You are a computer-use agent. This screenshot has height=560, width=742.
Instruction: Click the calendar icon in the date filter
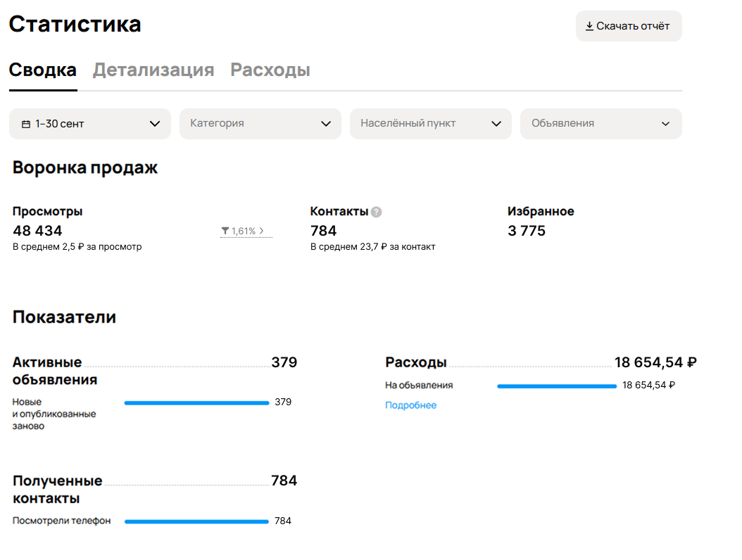coord(26,124)
